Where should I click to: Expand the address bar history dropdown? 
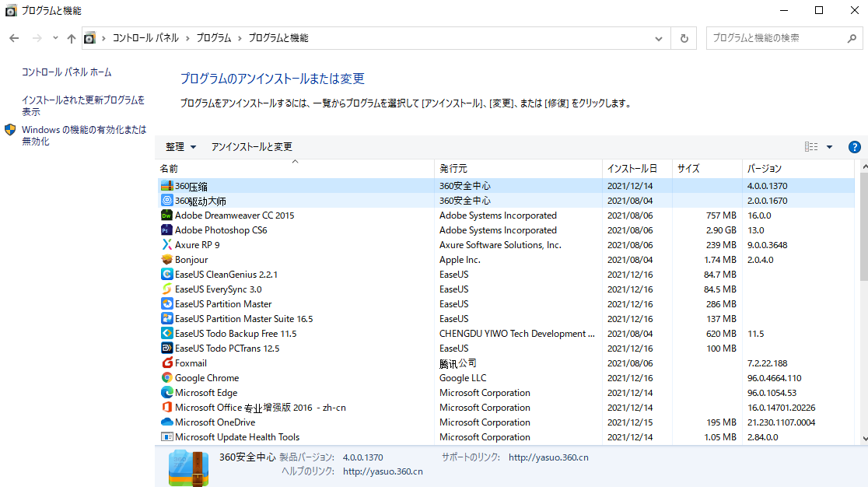(x=658, y=37)
